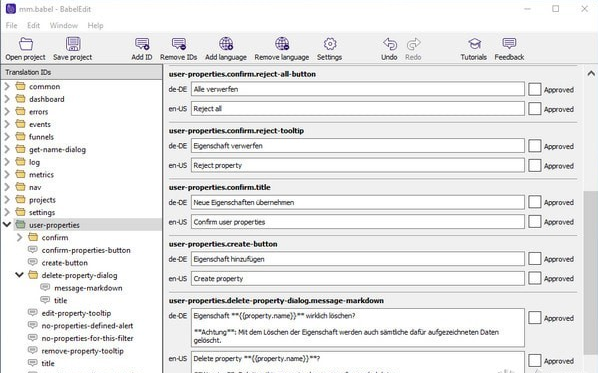Click the edit-property-tooltip entry icon
This screenshot has height=373, width=598.
(x=33, y=313)
